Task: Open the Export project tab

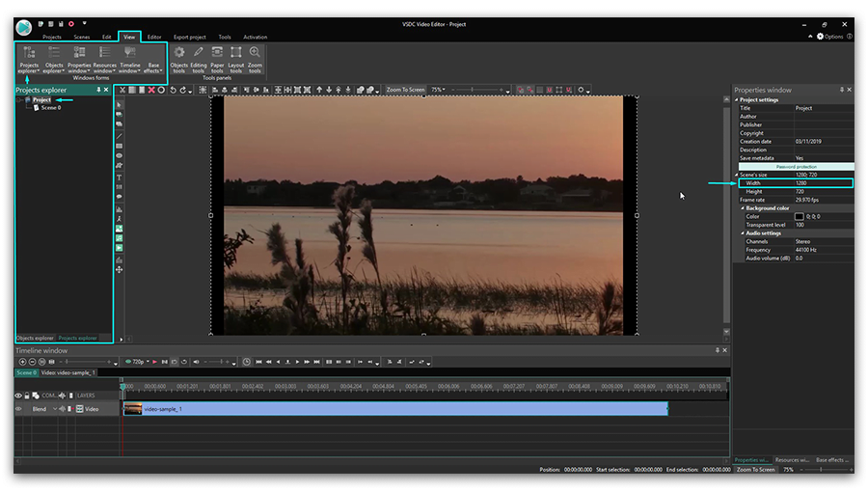Action: click(189, 37)
